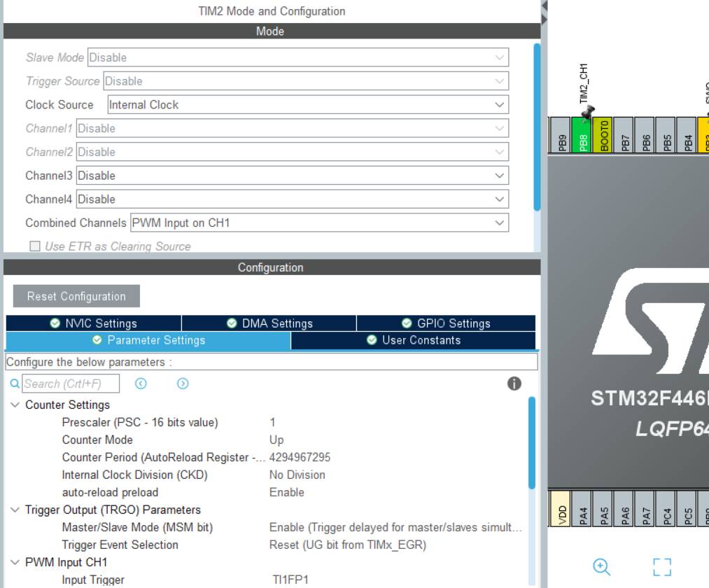Click the info icon in parameter panel
Screen dimensions: 709x588
tap(514, 384)
